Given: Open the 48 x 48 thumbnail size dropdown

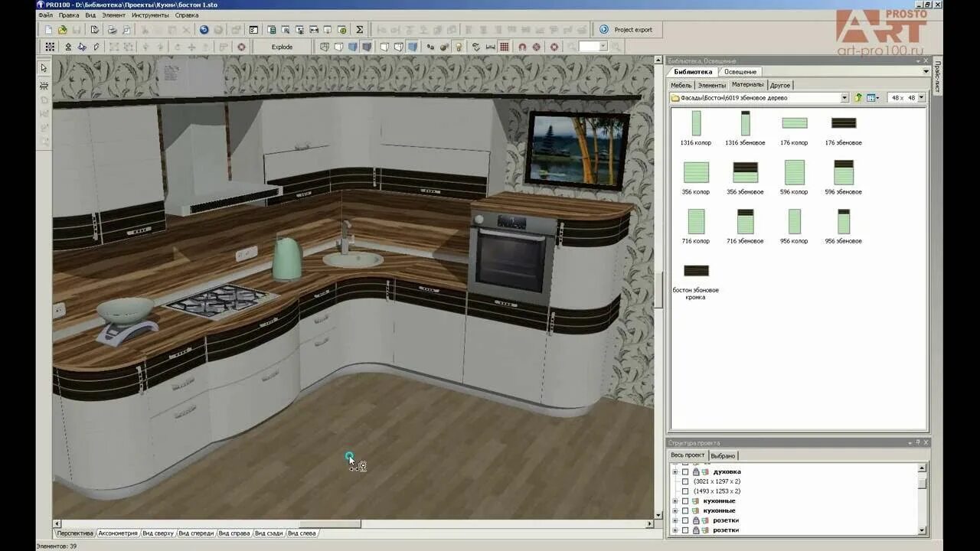Looking at the screenshot, I should (921, 98).
